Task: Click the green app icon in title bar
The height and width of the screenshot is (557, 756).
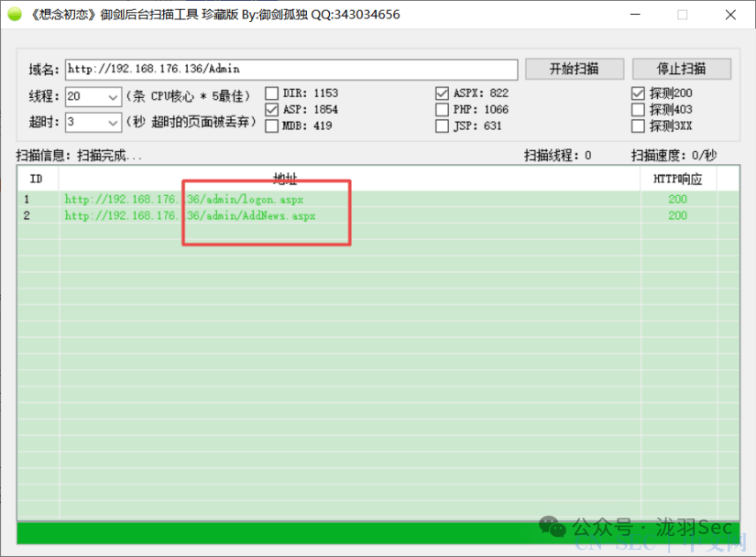Action: coord(15,14)
